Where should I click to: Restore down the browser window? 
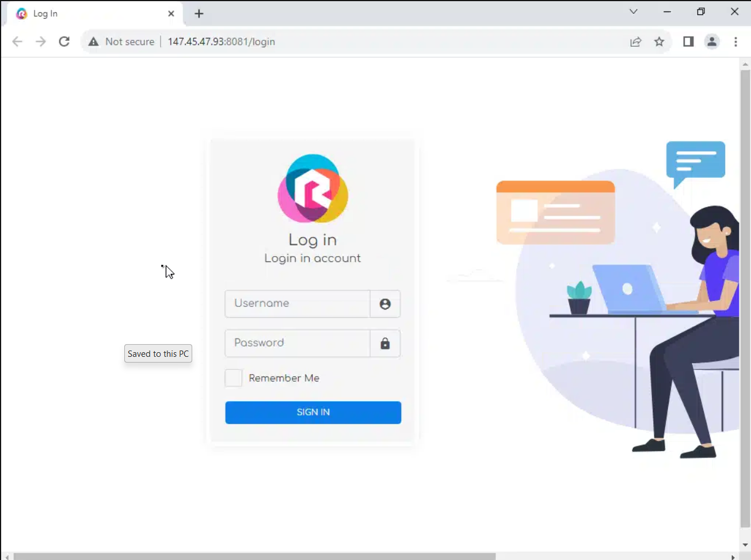(701, 12)
